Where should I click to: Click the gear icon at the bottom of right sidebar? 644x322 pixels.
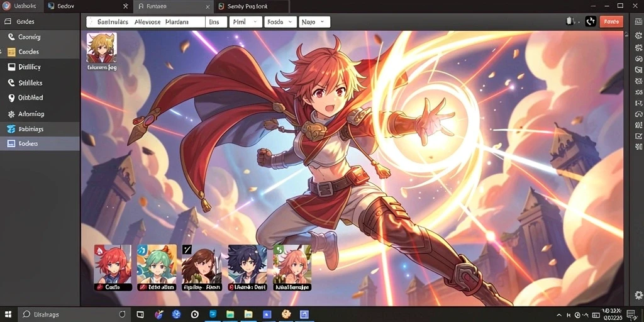pyautogui.click(x=638, y=295)
